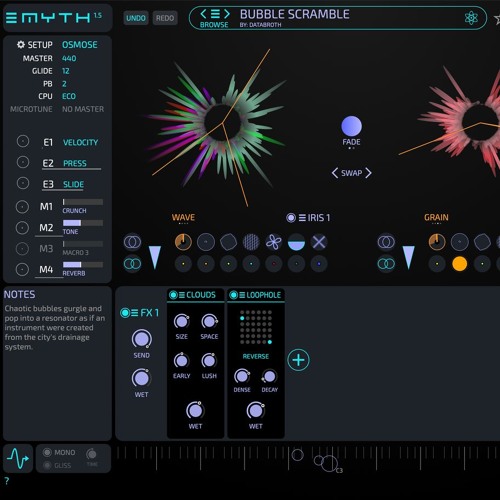The height and width of the screenshot is (500, 500).
Task: Click the Loophole dot grid
Action: (256, 327)
